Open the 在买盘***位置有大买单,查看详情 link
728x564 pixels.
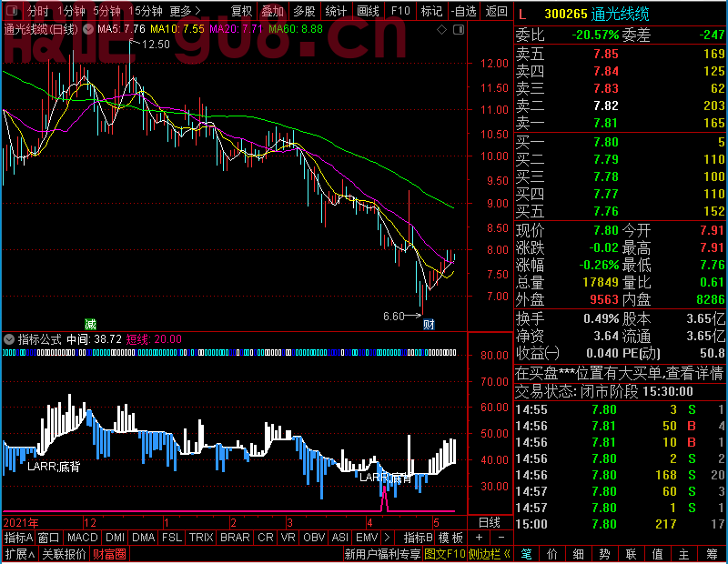(620, 373)
